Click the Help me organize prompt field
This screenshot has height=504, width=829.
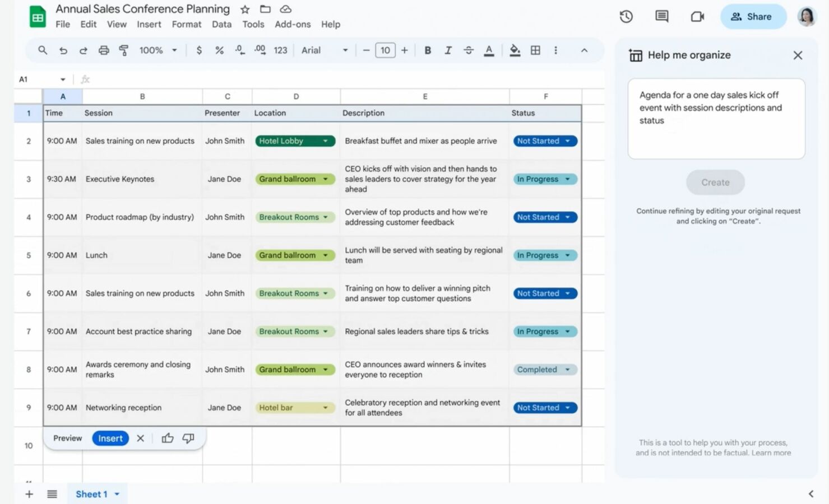point(716,119)
